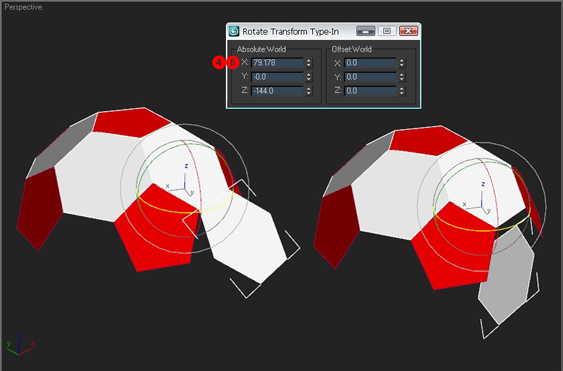Click the Offset Y spinner arrows
The width and height of the screenshot is (563, 371).
click(x=402, y=77)
